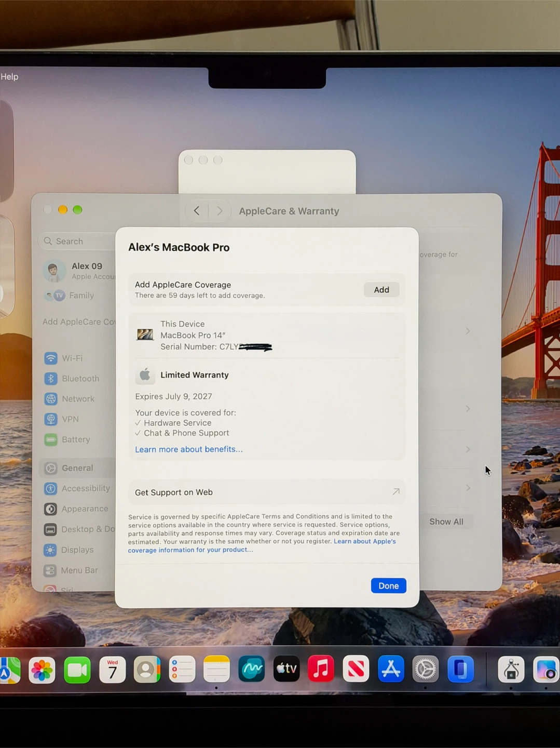560x748 pixels.
Task: Click the This Device MacBook Pro thumbnail
Action: pyautogui.click(x=145, y=335)
